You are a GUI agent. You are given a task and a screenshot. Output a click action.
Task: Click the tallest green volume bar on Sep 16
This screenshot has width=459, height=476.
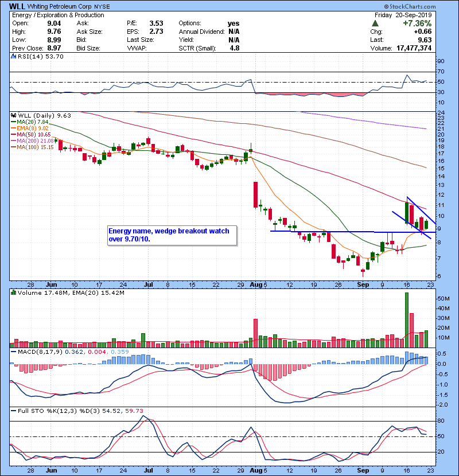(407, 320)
